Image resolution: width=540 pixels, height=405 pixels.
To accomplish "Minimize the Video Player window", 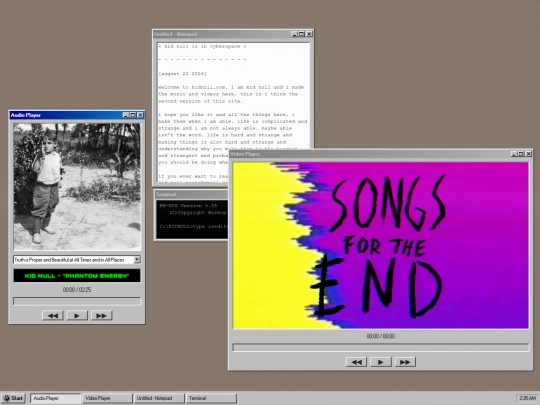I will 514,154.
